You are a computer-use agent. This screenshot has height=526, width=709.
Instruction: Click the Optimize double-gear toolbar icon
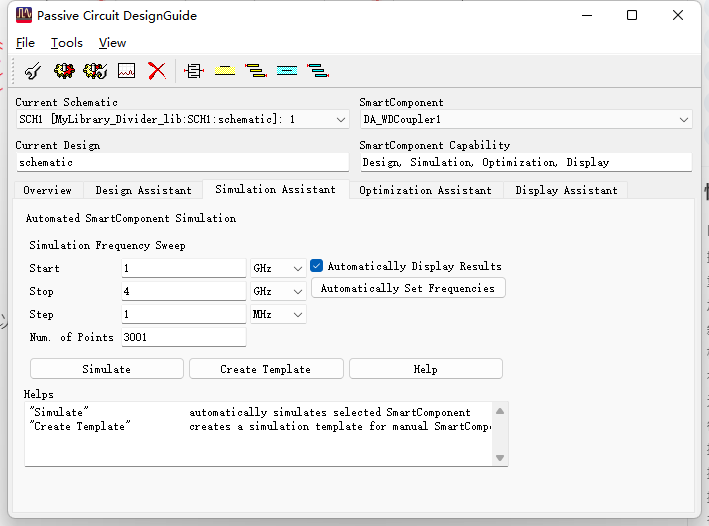click(95, 71)
